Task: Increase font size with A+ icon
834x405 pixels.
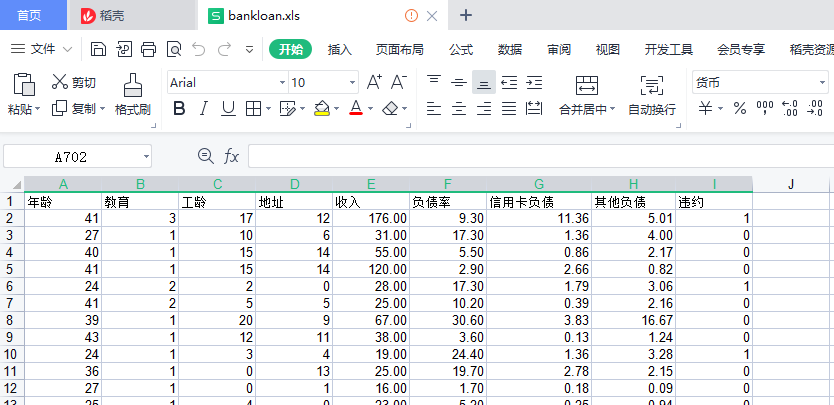Action: coord(374,82)
